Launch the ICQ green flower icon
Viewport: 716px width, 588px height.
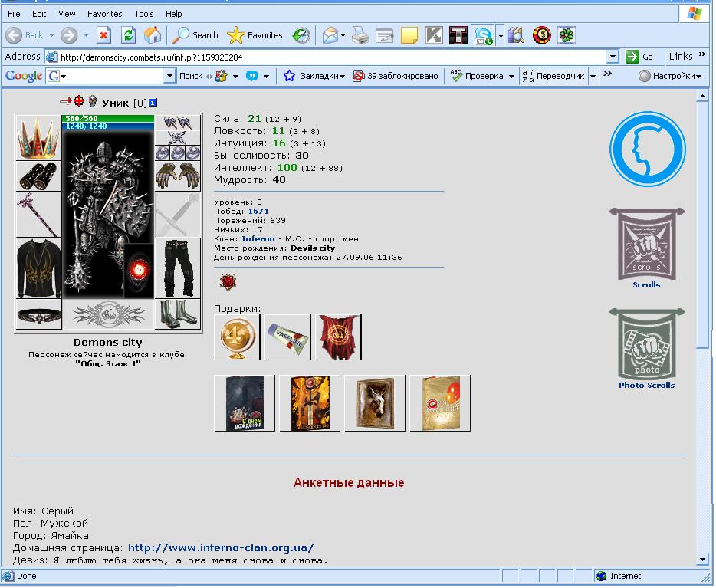pos(567,35)
